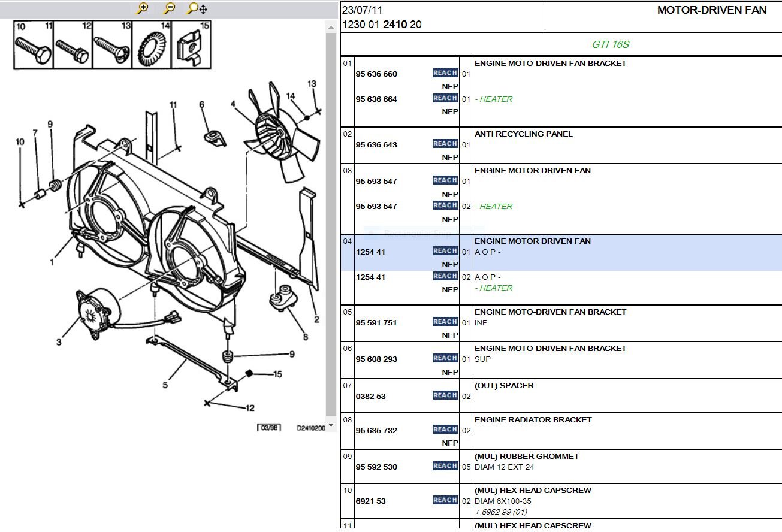The width and height of the screenshot is (782, 532).
Task: Click REACH badge for part 95 591 751
Action: 445,322
